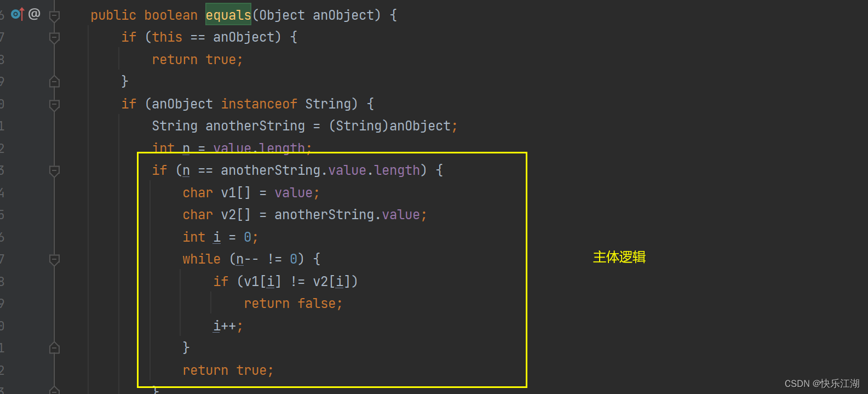
Task: Click the 'CSDN @快乐江湖' watermark text
Action: tap(822, 384)
